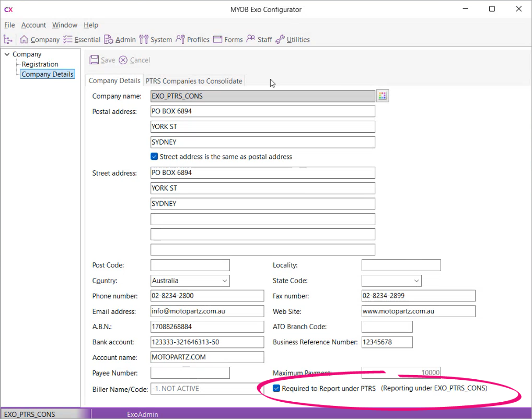The image size is (532, 419).
Task: Click the Business Reference Number field
Action: click(387, 342)
